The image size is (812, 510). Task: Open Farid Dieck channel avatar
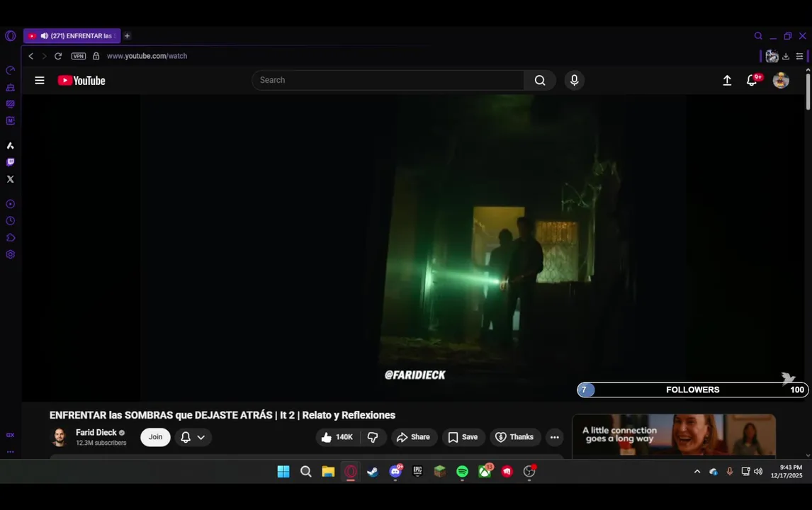tap(59, 437)
